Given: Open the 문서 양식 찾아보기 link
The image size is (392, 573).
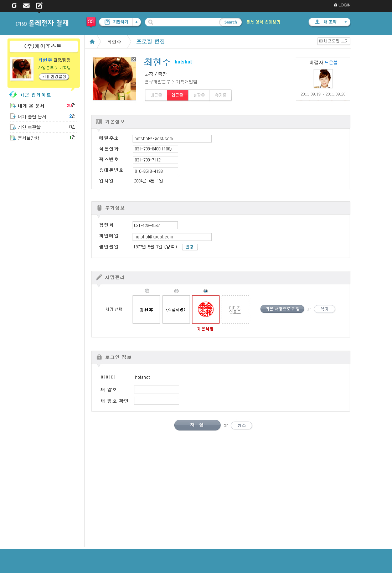Looking at the screenshot, I should 263,22.
